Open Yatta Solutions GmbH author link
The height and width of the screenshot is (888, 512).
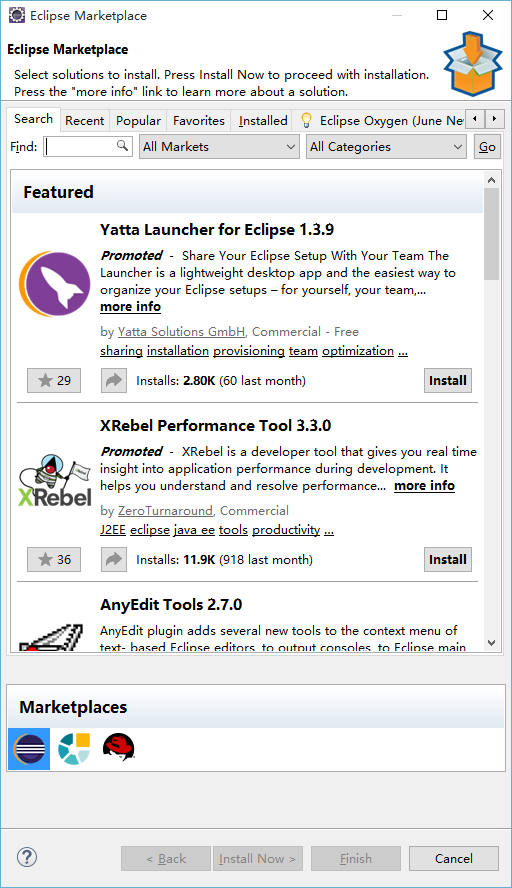(181, 332)
